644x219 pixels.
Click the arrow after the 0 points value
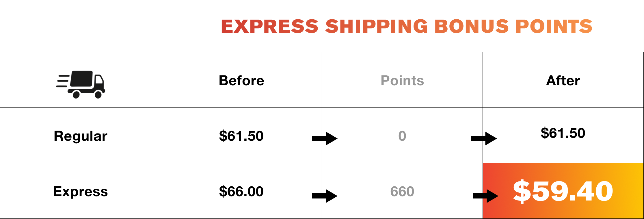tap(484, 139)
